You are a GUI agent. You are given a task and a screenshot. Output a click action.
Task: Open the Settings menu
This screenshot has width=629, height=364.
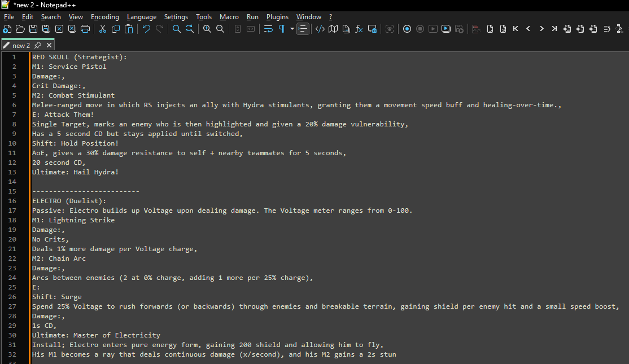click(x=176, y=17)
